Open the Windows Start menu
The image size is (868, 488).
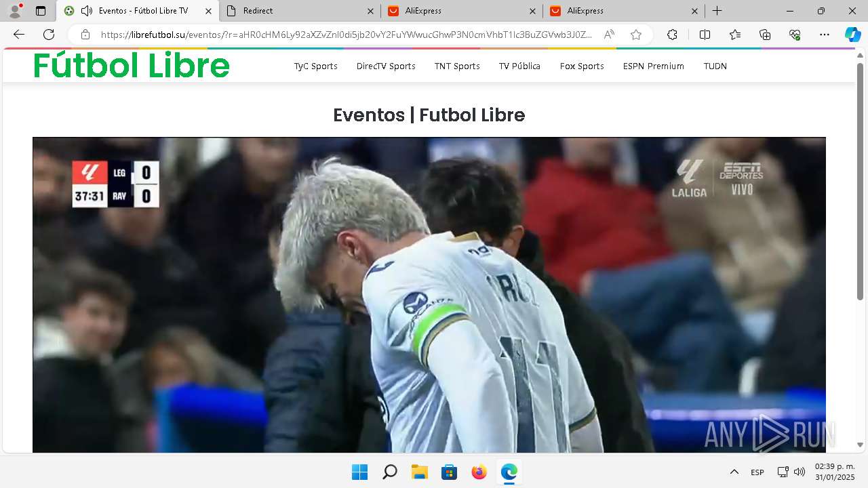[359, 472]
